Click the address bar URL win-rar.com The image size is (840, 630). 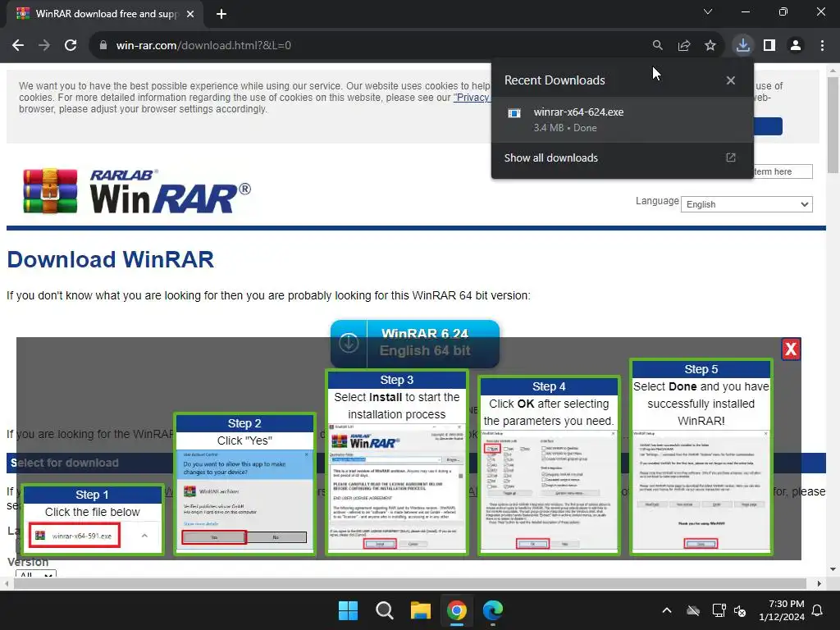(x=203, y=46)
